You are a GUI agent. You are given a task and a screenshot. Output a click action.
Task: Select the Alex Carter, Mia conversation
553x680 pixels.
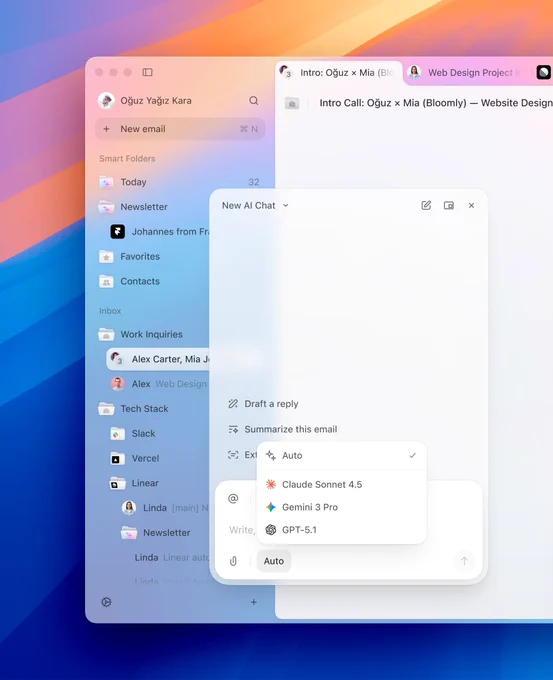click(x=158, y=359)
